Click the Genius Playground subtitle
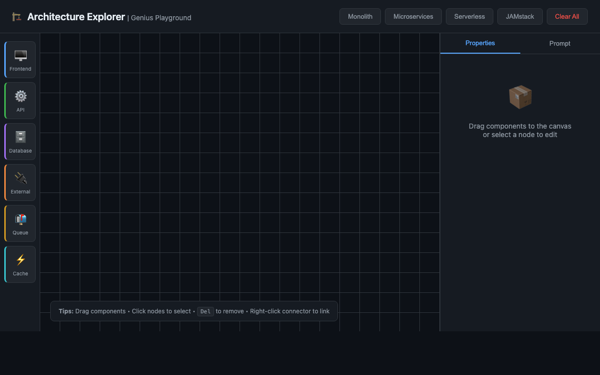 pyautogui.click(x=161, y=18)
